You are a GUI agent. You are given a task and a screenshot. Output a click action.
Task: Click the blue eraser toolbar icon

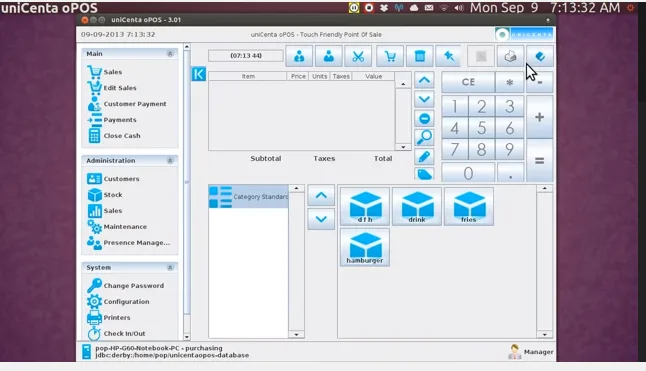(x=540, y=56)
